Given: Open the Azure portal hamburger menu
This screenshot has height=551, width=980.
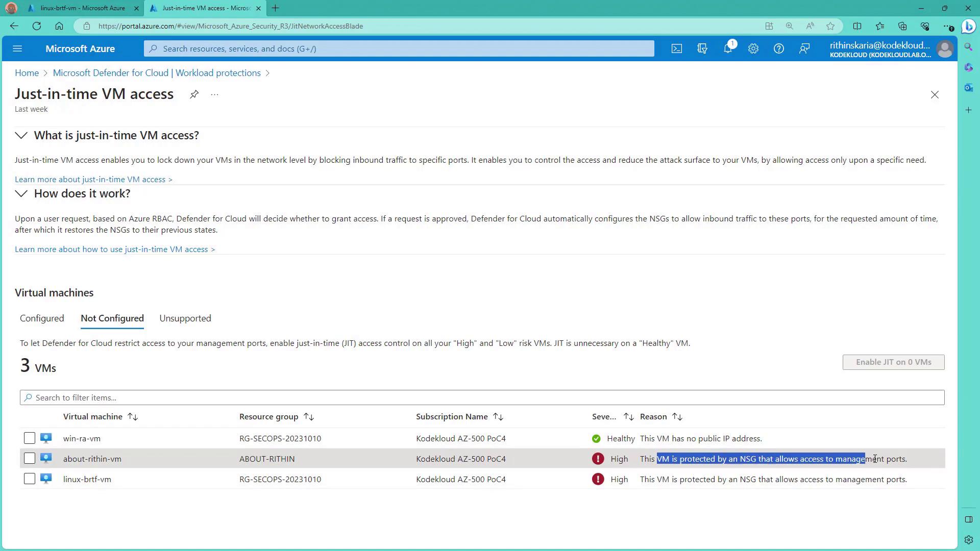Looking at the screenshot, I should click(17, 48).
